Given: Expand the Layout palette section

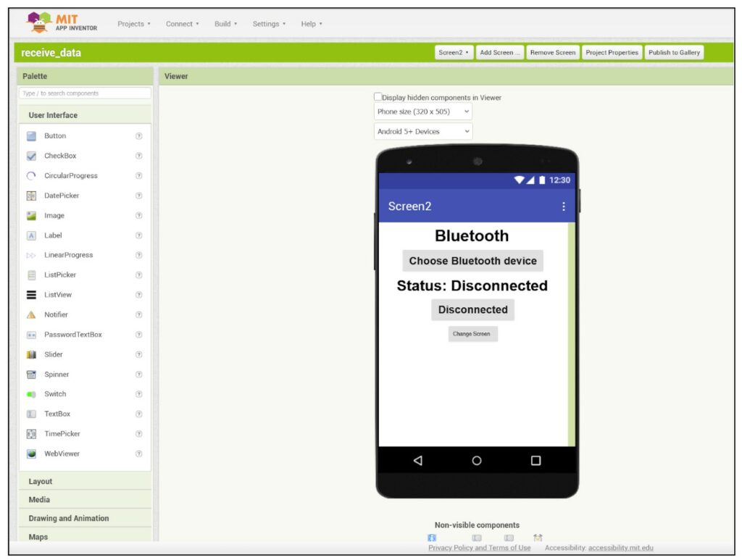Looking at the screenshot, I should pos(86,481).
